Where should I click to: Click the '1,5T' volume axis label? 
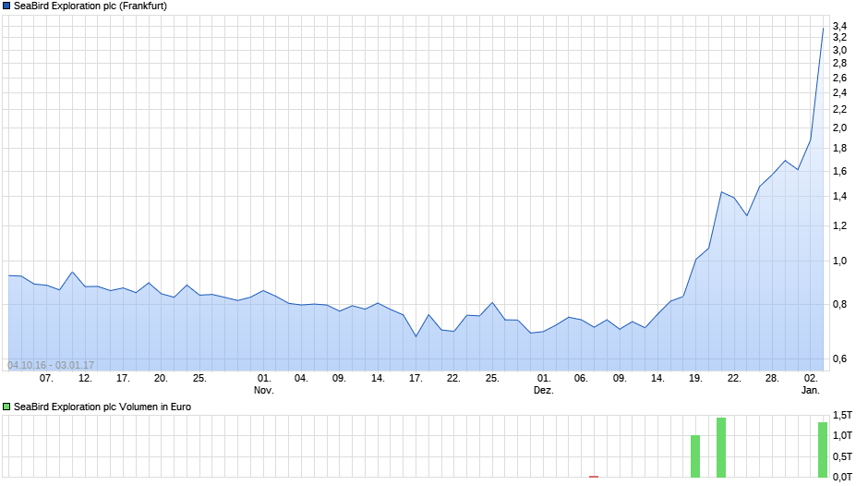pos(842,415)
